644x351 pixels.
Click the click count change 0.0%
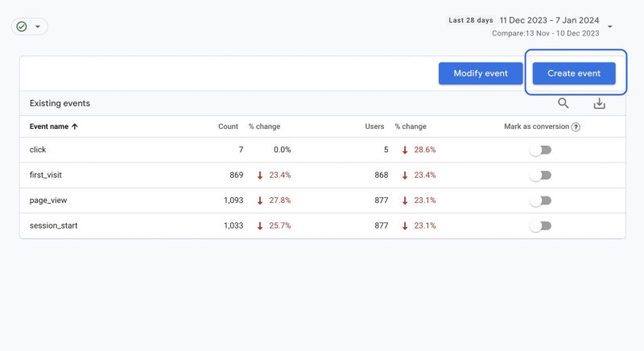pyautogui.click(x=283, y=150)
